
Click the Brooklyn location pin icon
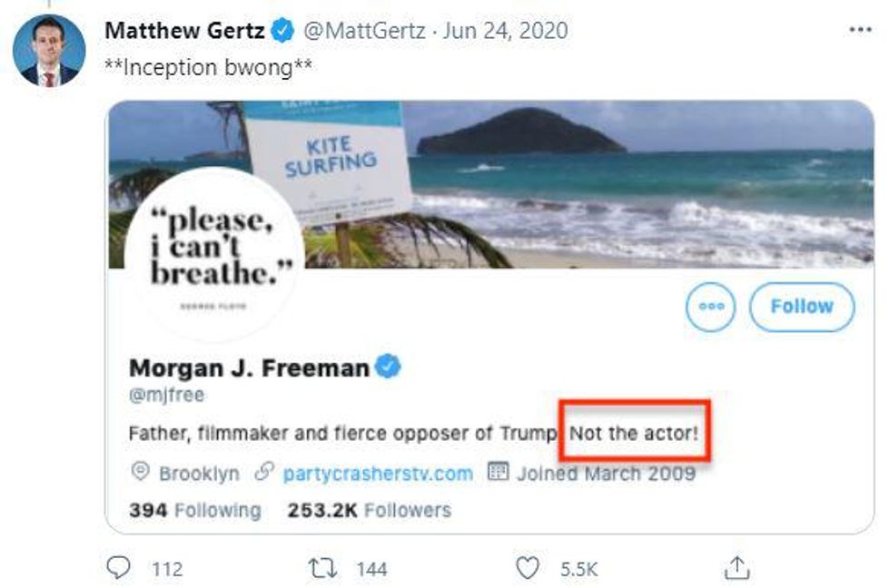140,473
